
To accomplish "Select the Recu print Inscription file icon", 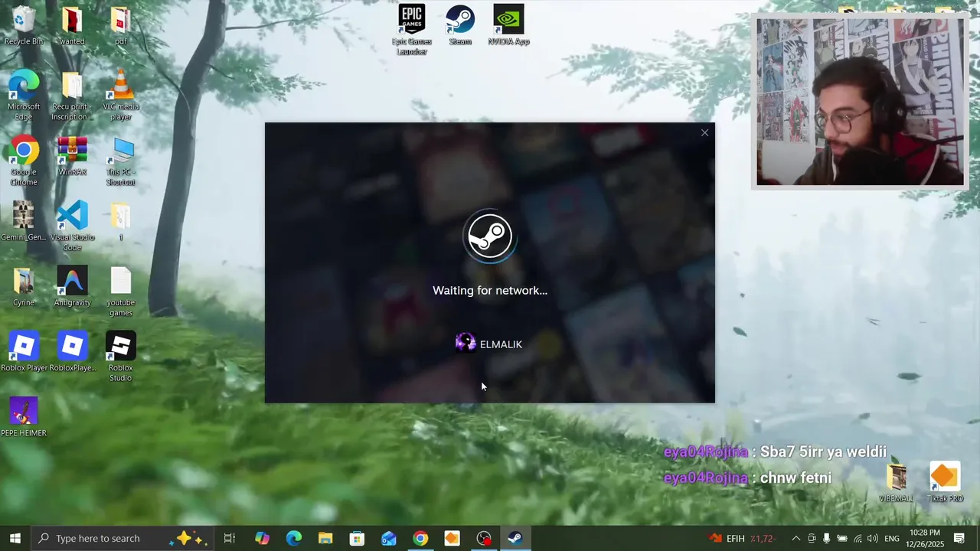I will 72,96.
